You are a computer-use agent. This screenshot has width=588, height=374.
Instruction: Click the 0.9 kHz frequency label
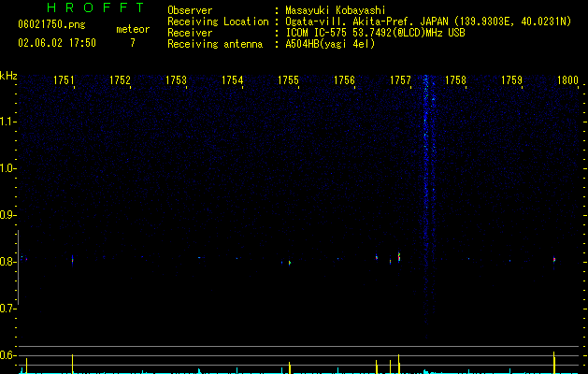point(7,215)
